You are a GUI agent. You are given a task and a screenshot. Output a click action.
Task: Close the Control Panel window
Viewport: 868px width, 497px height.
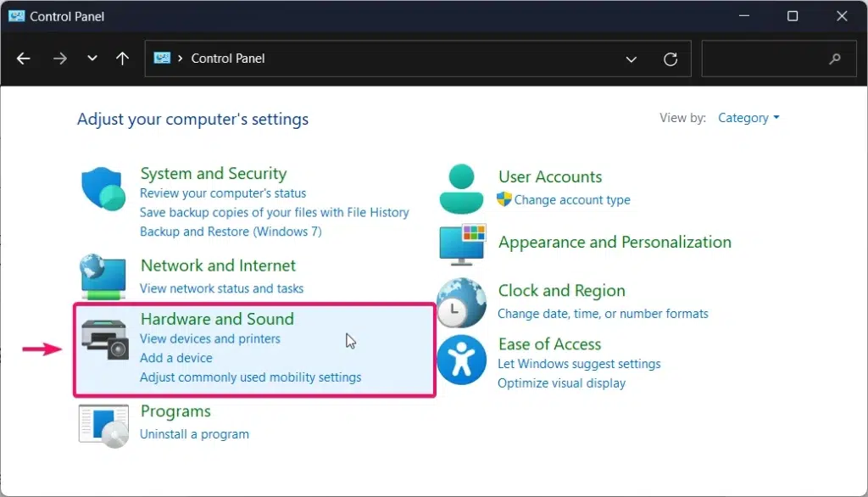coord(842,16)
